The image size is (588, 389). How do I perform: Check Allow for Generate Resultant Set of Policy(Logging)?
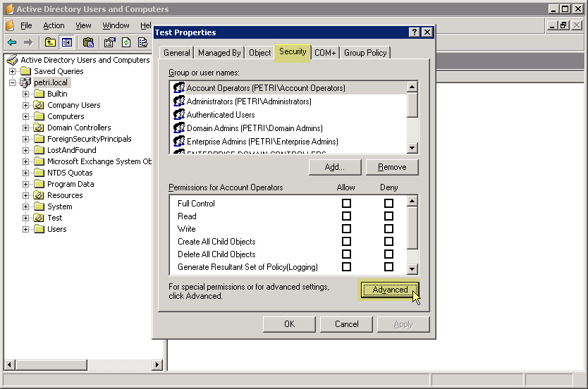click(346, 267)
